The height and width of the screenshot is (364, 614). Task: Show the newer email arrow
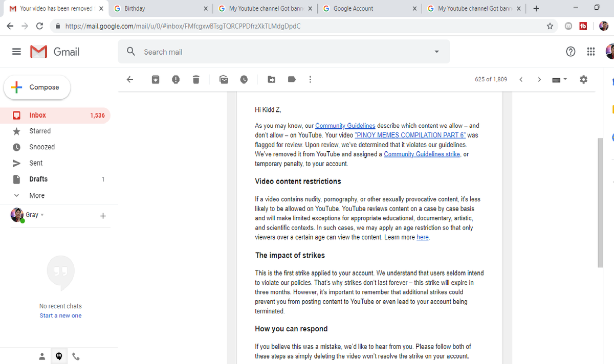click(521, 79)
